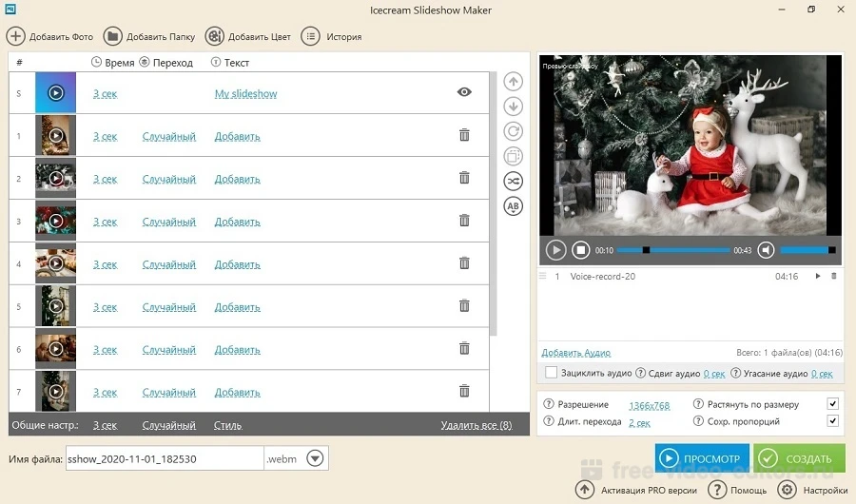This screenshot has width=856, height=504.
Task: Delete slide 3 with its trash icon
Action: pos(464,221)
